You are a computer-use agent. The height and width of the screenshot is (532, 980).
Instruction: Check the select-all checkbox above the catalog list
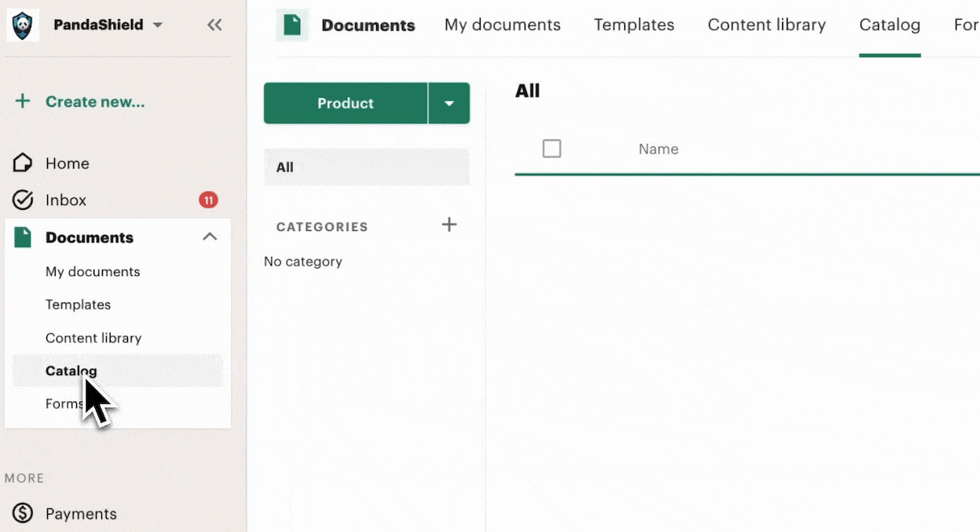coord(552,149)
